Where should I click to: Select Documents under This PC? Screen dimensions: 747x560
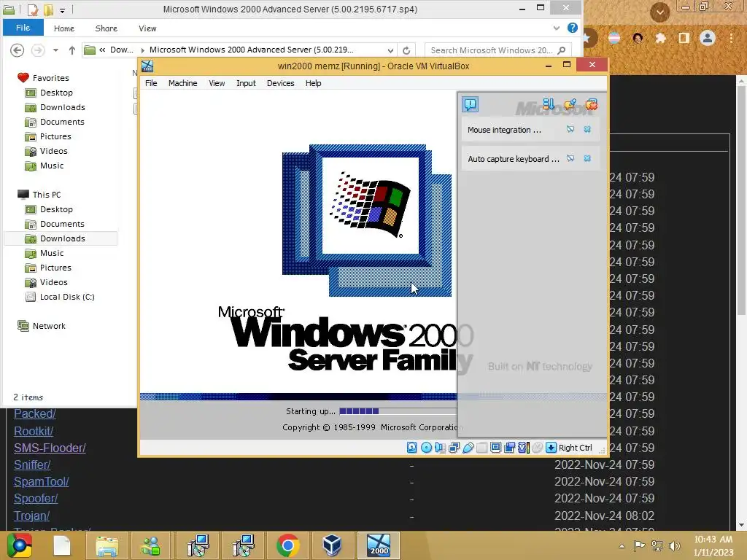(62, 224)
